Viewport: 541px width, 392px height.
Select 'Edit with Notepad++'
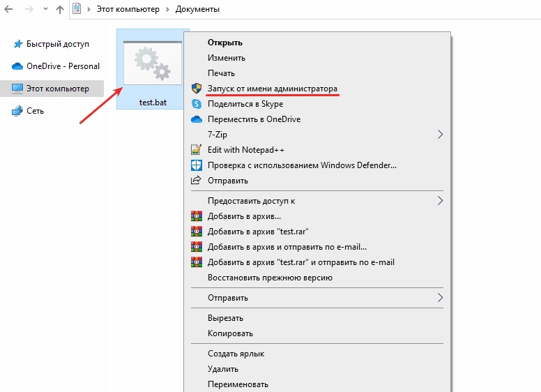point(246,150)
